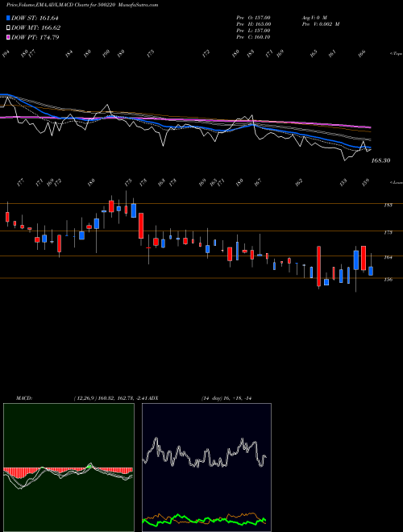The height and width of the screenshot is (532, 403).
Task: Open the dark blue ADX indicator panel
Action: pos(206,468)
